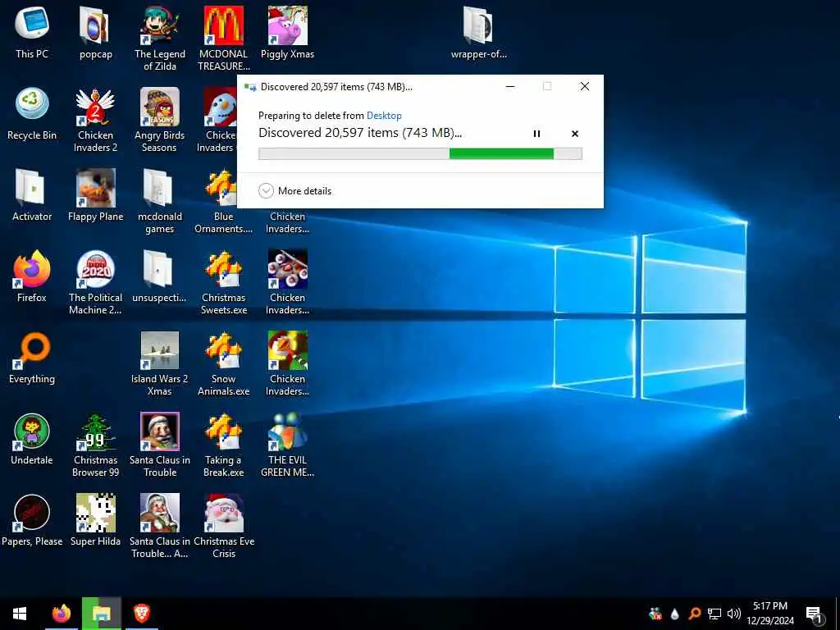Select Santa Claus in Trouble... A... shortcut
The width and height of the screenshot is (840, 630).
click(160, 526)
